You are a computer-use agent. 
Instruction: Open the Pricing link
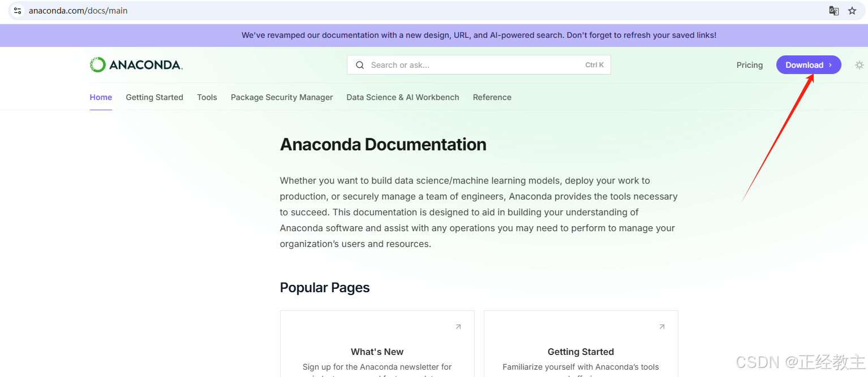pos(750,65)
